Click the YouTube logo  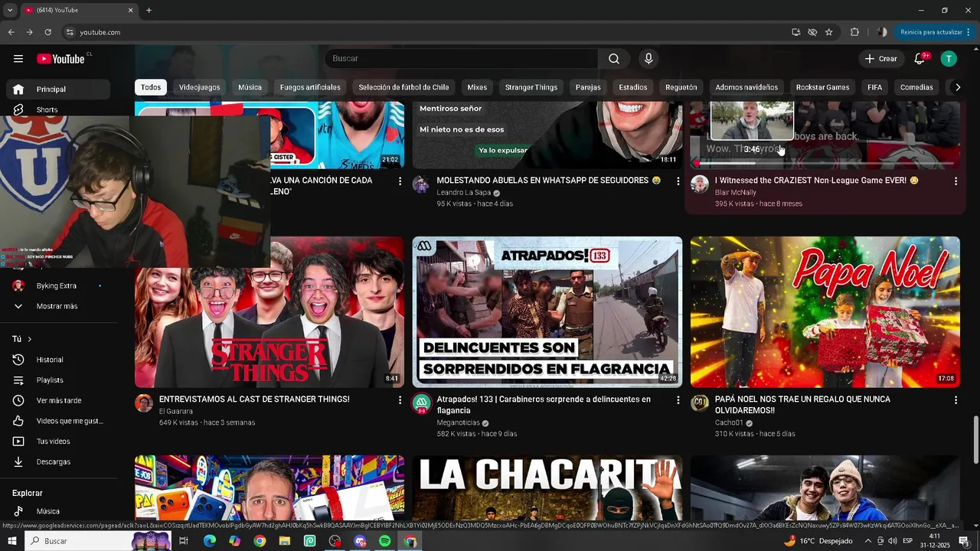60,59
